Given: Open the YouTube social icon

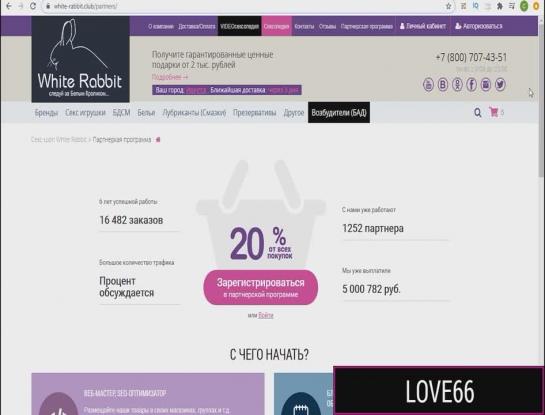Looking at the screenshot, I should coord(428,84).
